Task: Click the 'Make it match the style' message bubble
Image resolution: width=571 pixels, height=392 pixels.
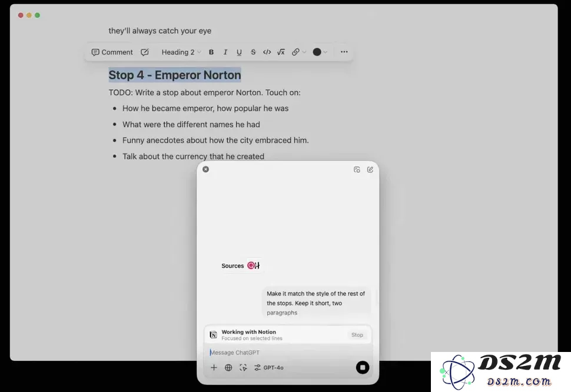Action: click(316, 303)
